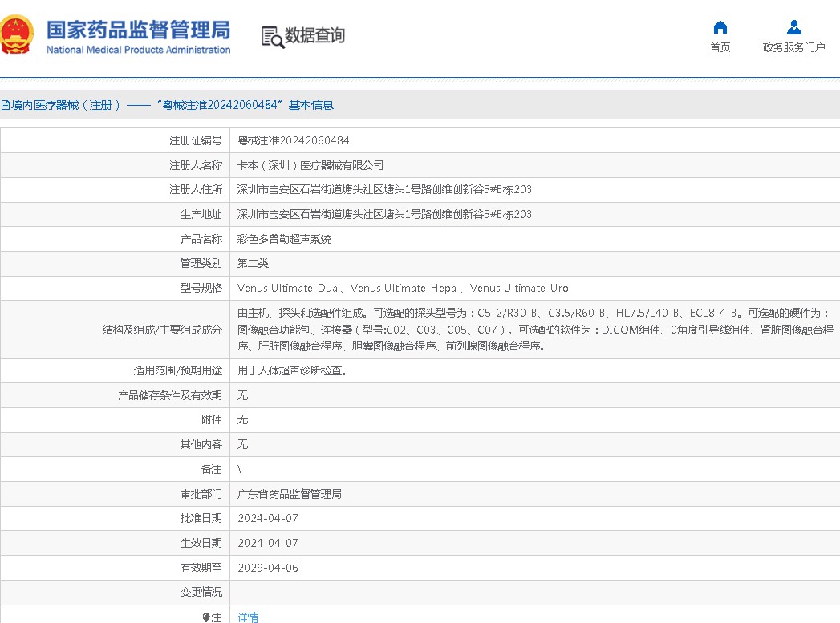Click the 注册证编号 field label

(x=196, y=141)
